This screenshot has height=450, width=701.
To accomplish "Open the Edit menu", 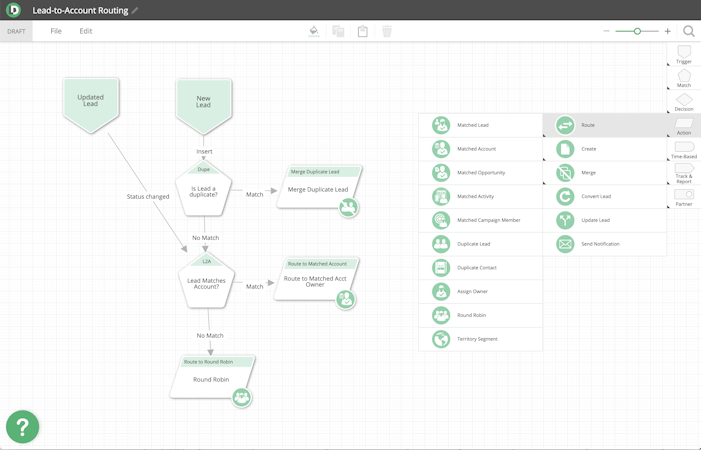I will coord(86,31).
